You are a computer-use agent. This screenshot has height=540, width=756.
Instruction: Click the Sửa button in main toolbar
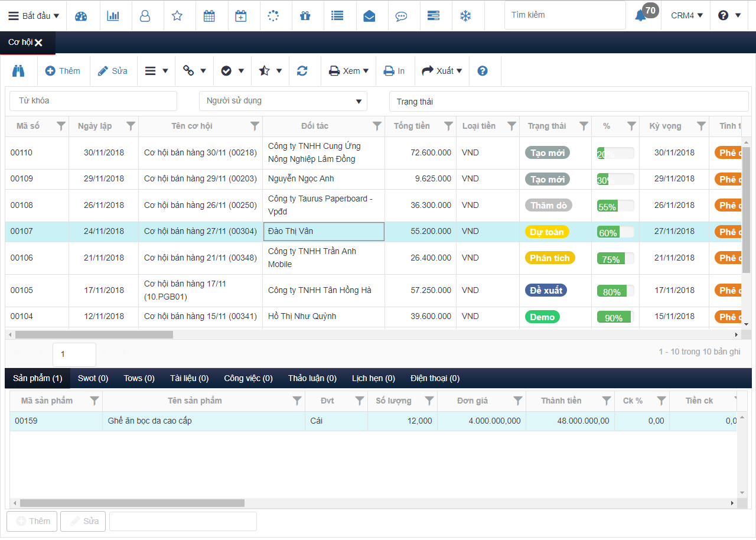[113, 71]
